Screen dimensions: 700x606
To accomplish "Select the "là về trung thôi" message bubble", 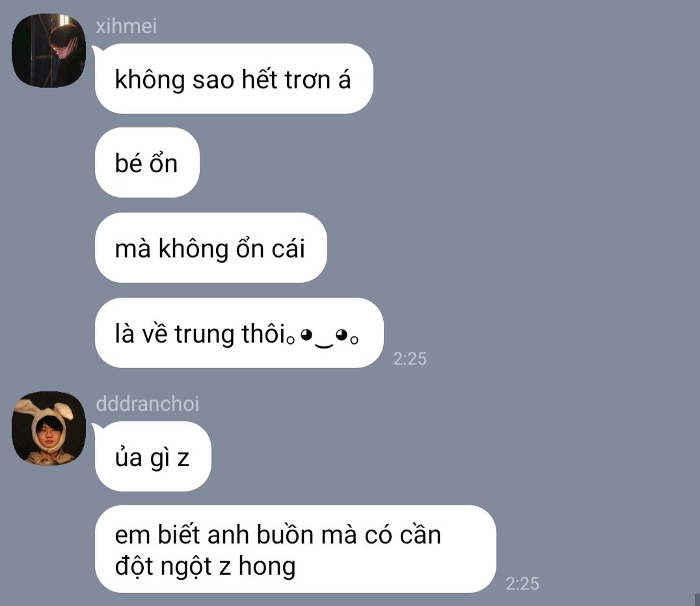I will [x=239, y=333].
